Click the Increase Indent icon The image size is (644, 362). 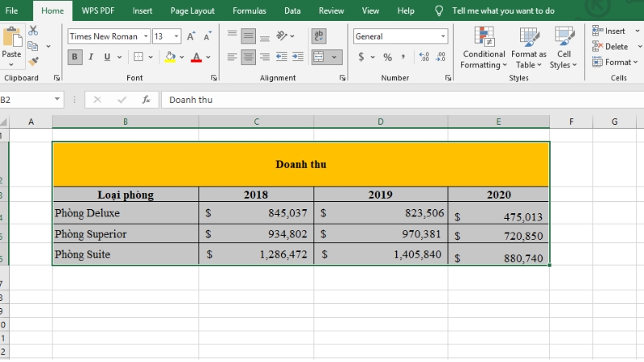(298, 57)
